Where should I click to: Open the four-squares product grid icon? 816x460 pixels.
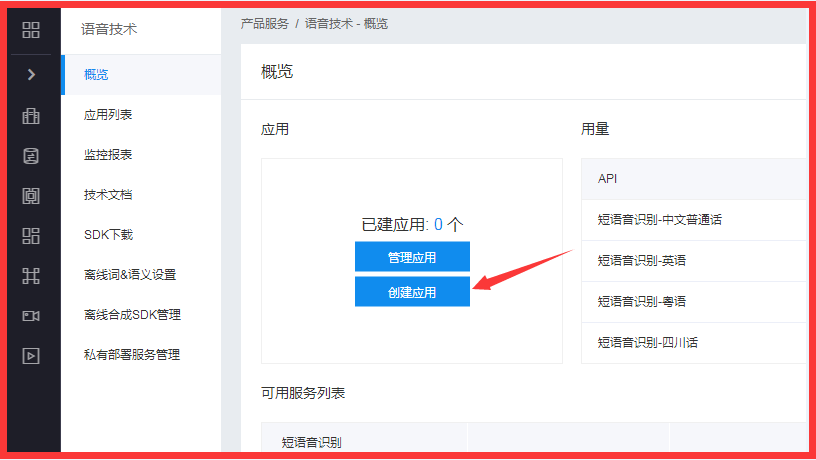click(x=31, y=30)
